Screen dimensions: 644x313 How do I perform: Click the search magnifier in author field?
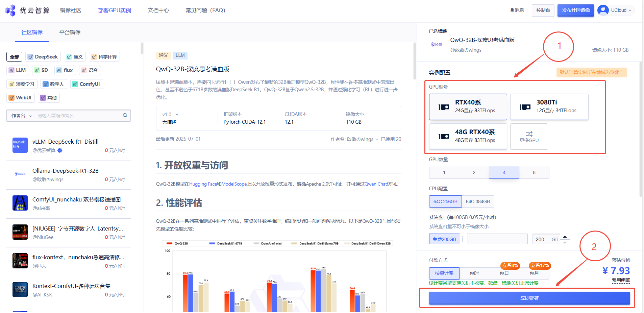pos(125,116)
